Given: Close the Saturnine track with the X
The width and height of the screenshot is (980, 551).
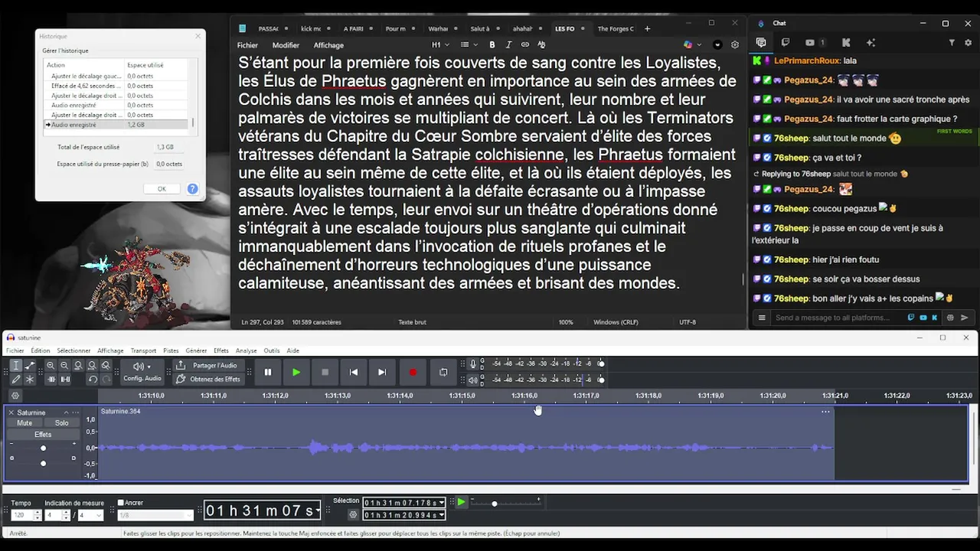Looking at the screenshot, I should [x=11, y=412].
